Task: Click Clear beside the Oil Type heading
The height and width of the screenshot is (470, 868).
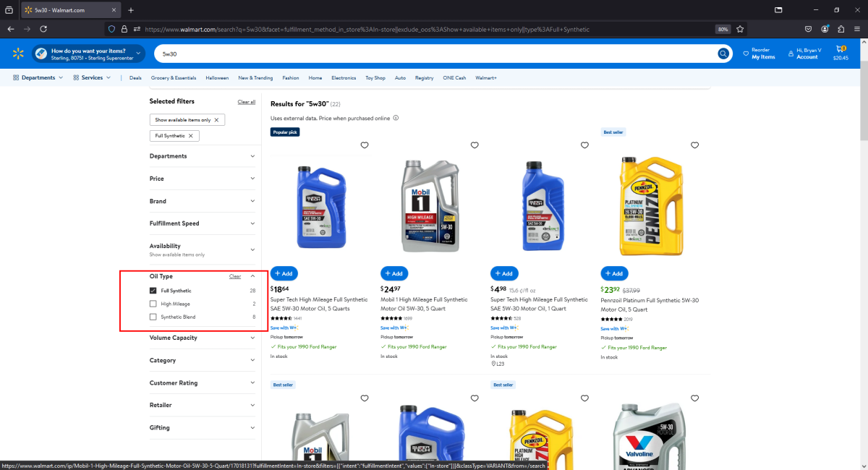Action: pyautogui.click(x=235, y=276)
